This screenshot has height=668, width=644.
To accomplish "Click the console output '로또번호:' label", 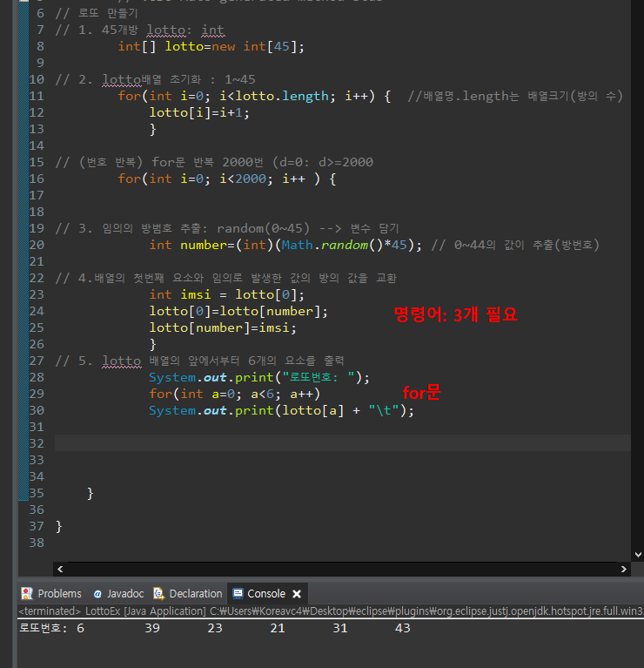I will click(43, 628).
